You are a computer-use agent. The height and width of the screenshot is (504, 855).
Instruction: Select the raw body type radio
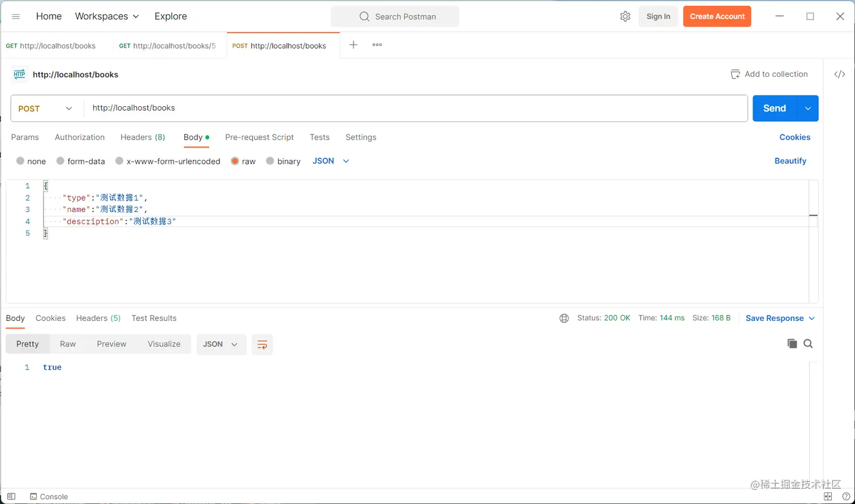(235, 161)
